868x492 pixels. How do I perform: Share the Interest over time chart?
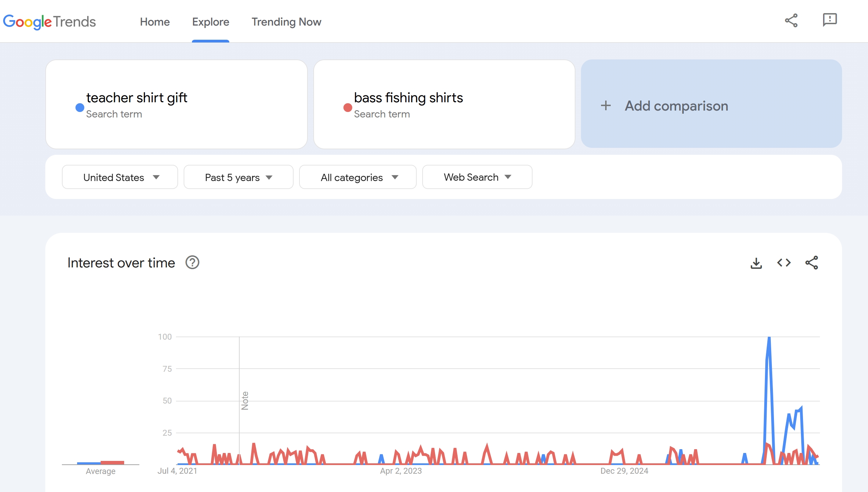[x=812, y=263]
